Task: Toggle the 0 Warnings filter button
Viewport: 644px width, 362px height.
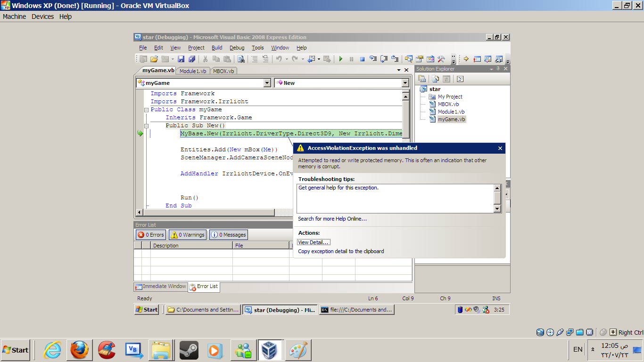Action: pos(188,235)
